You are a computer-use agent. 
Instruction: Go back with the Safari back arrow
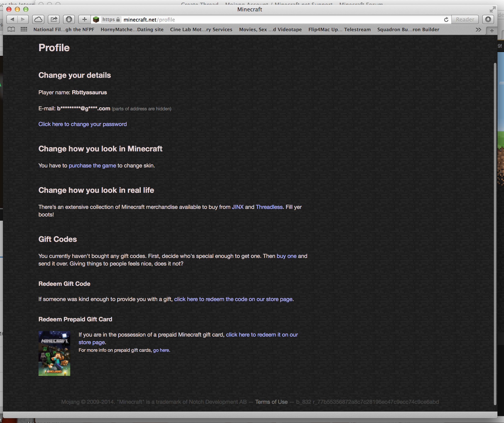pos(12,19)
